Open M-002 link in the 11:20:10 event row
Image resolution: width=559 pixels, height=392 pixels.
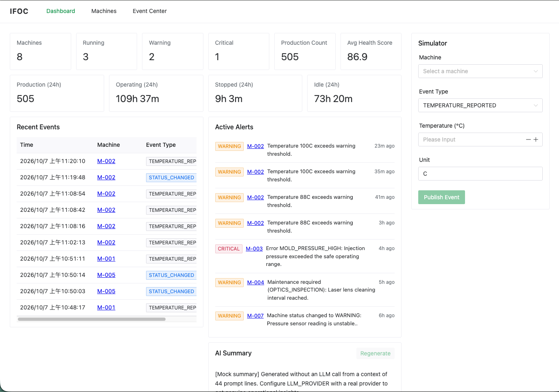[106, 161]
